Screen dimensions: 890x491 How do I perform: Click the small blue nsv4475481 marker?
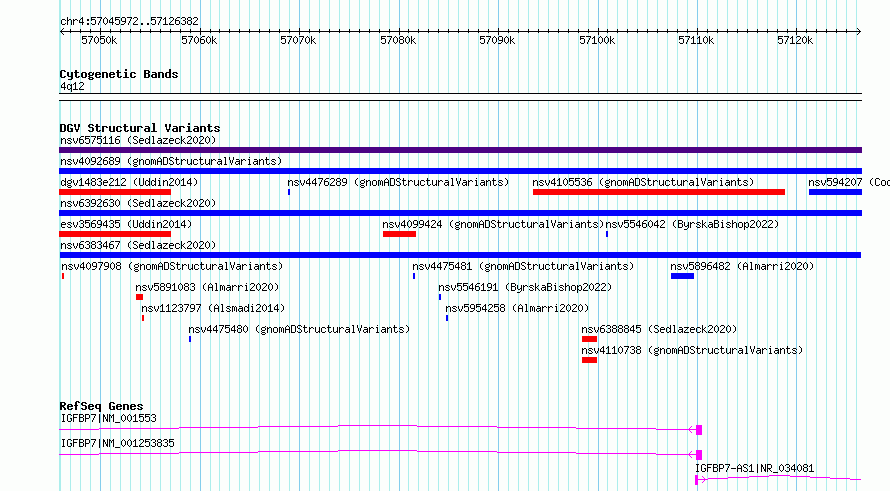(414, 276)
